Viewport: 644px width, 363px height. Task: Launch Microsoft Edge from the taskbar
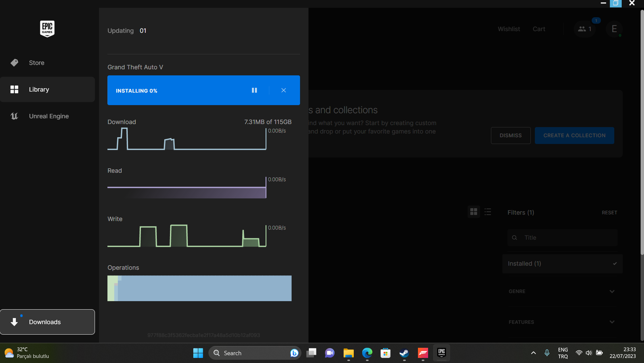pyautogui.click(x=367, y=353)
